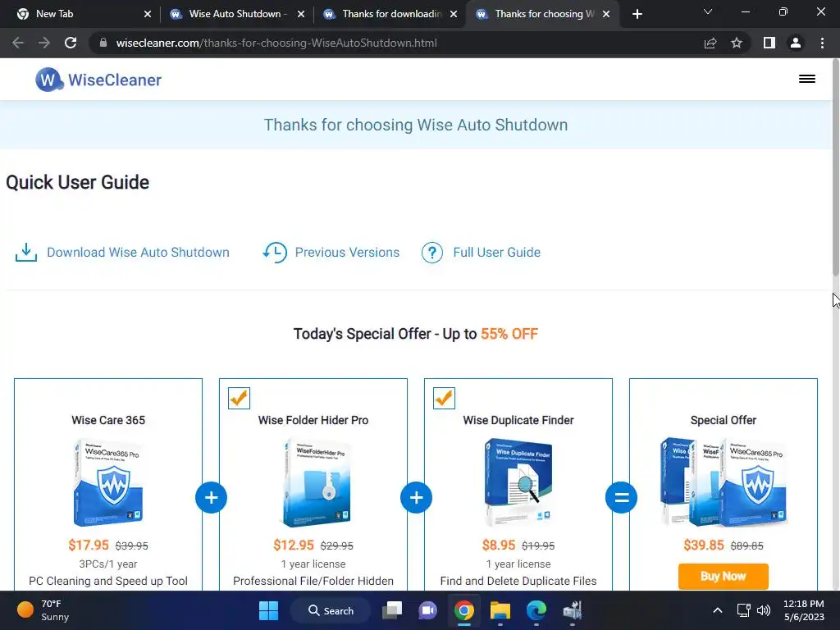Viewport: 840px width, 630px height.
Task: Expand the tab search chevron
Action: (708, 11)
